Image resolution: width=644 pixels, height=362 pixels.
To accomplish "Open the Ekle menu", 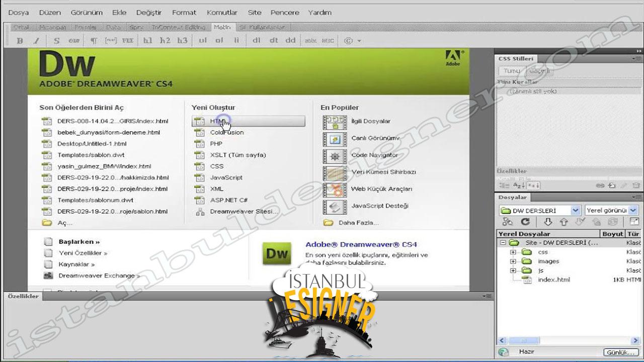I will 119,12.
